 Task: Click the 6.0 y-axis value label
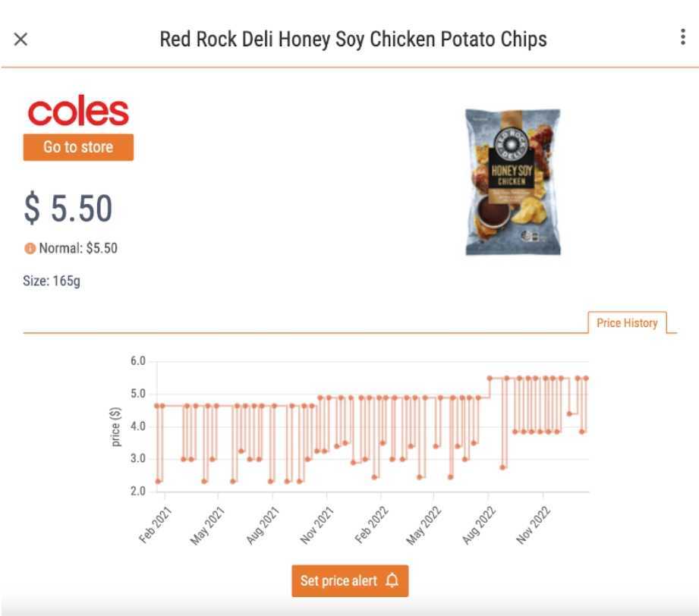[137, 361]
